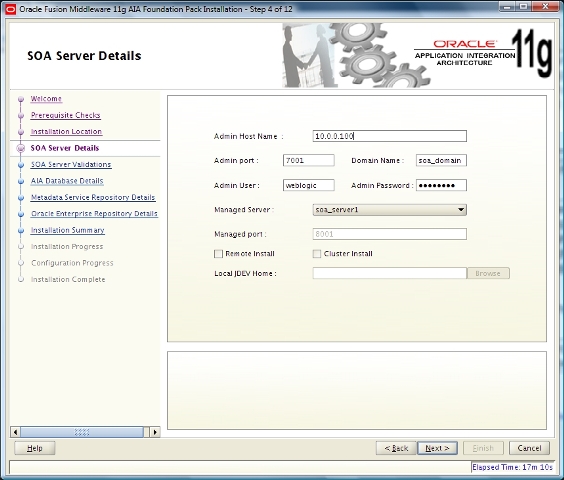The height and width of the screenshot is (480, 564).
Task: Close the installer window
Action: 545,7
